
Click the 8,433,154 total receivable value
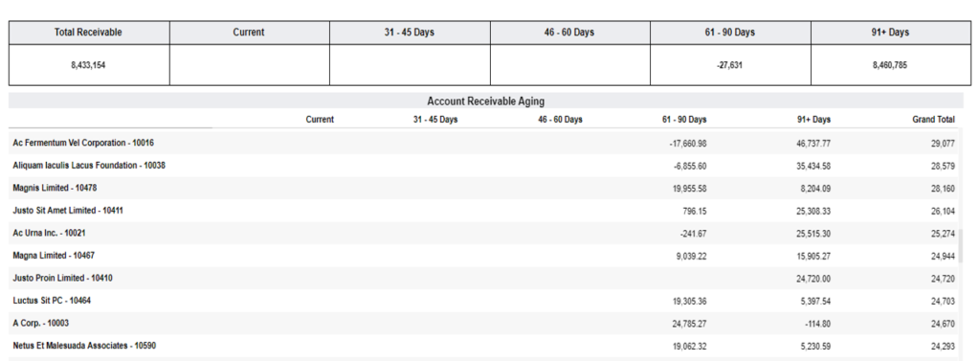[88, 64]
